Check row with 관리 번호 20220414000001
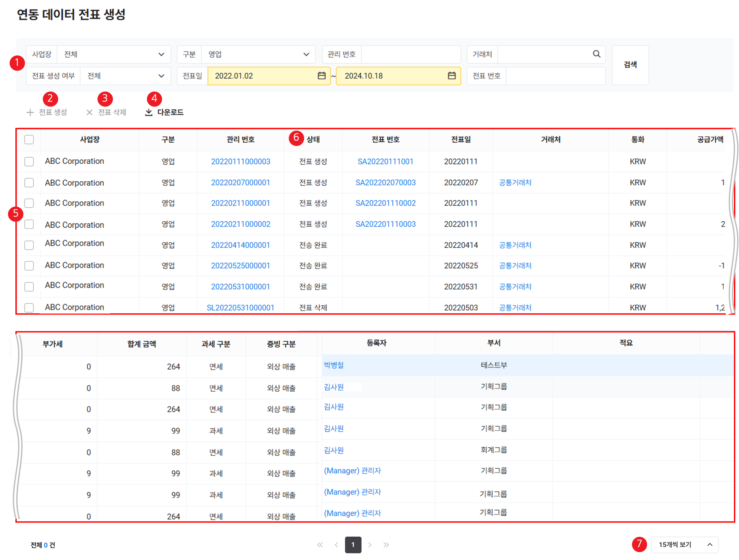The height and width of the screenshot is (560, 739). click(29, 245)
